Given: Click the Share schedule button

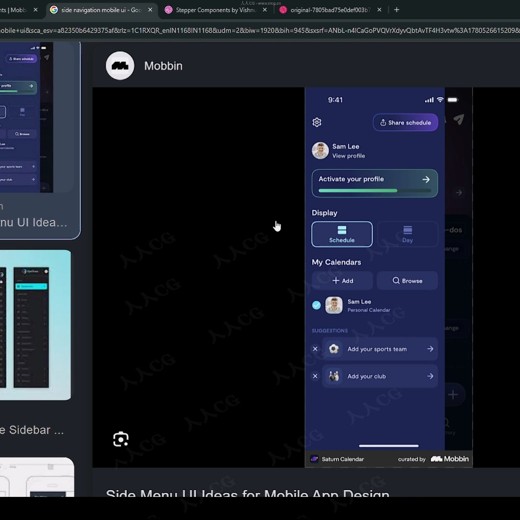Looking at the screenshot, I should pos(405,123).
